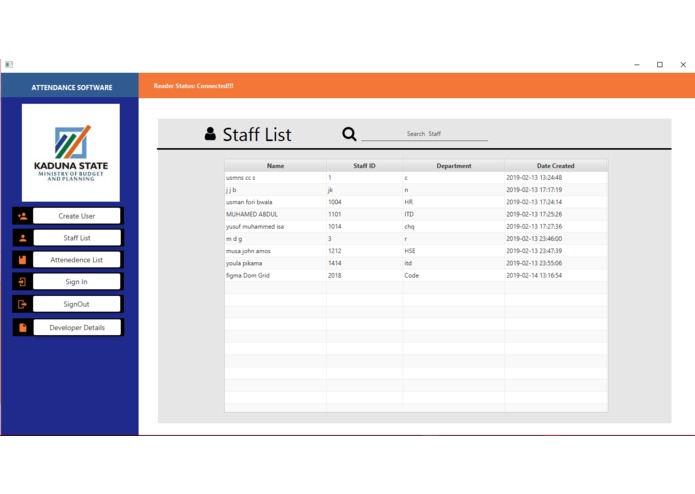Open the Staff List page

pos(77,238)
